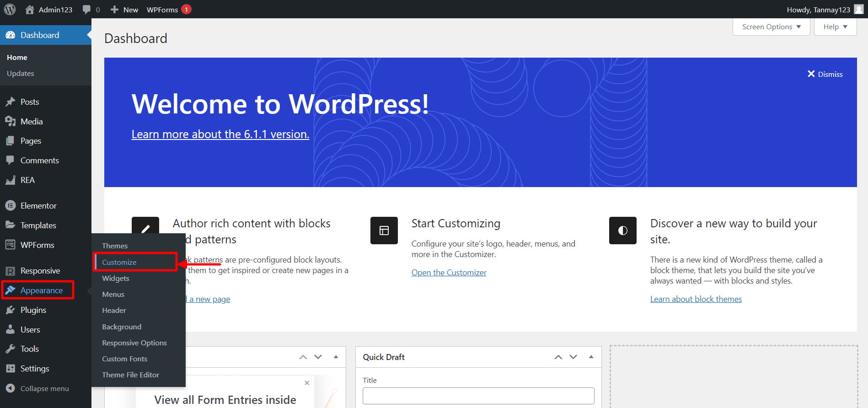Click the Templates folder icon
The width and height of the screenshot is (868, 408).
[x=11, y=225]
